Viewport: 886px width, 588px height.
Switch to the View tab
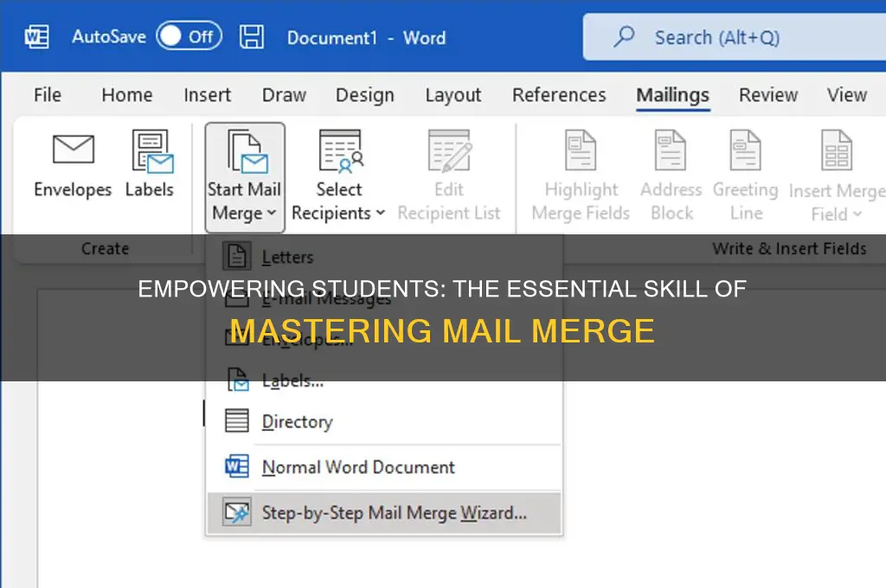(x=847, y=95)
